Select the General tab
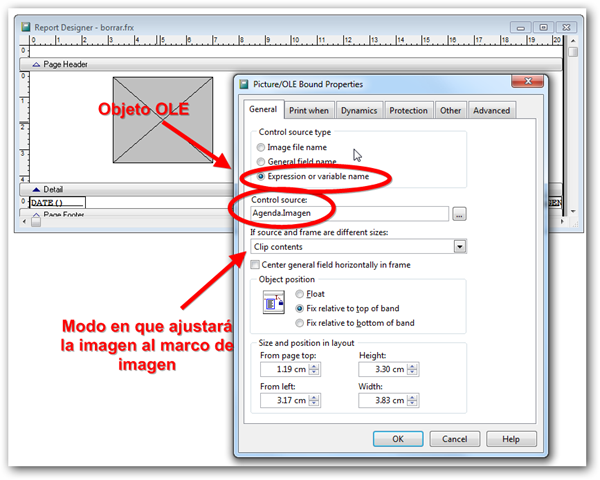600x480 pixels. coord(263,109)
